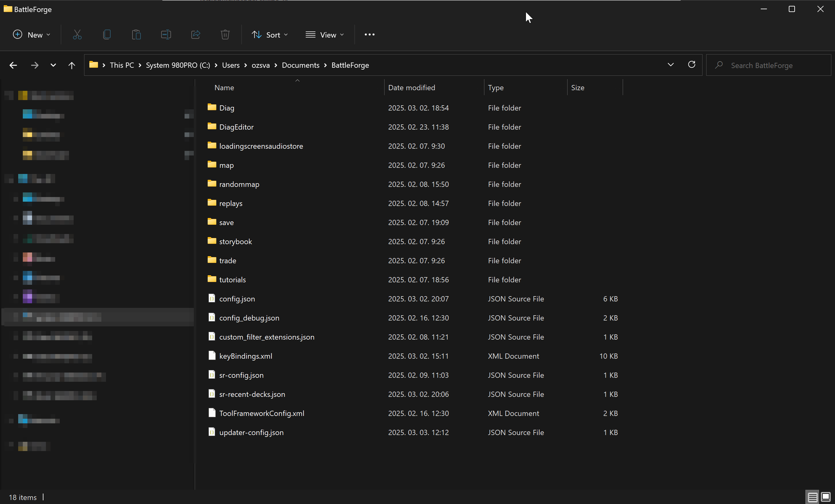Open the Sort options dropdown
Image resolution: width=835 pixels, height=504 pixels.
coord(270,34)
